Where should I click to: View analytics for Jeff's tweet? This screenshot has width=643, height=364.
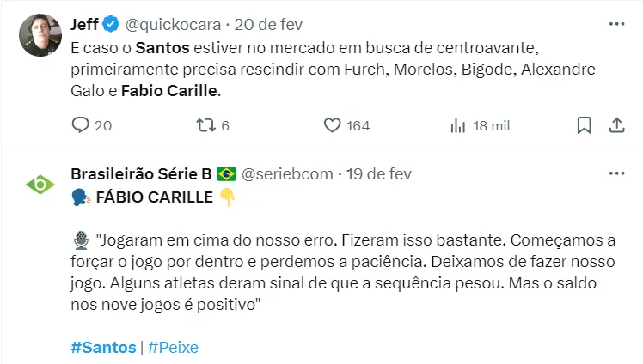tap(458, 125)
